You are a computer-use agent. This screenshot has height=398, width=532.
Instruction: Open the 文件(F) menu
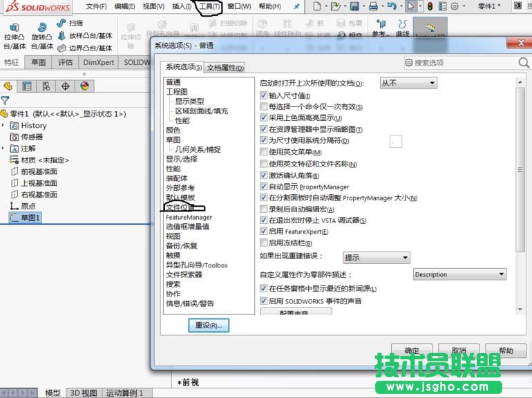click(96, 6)
